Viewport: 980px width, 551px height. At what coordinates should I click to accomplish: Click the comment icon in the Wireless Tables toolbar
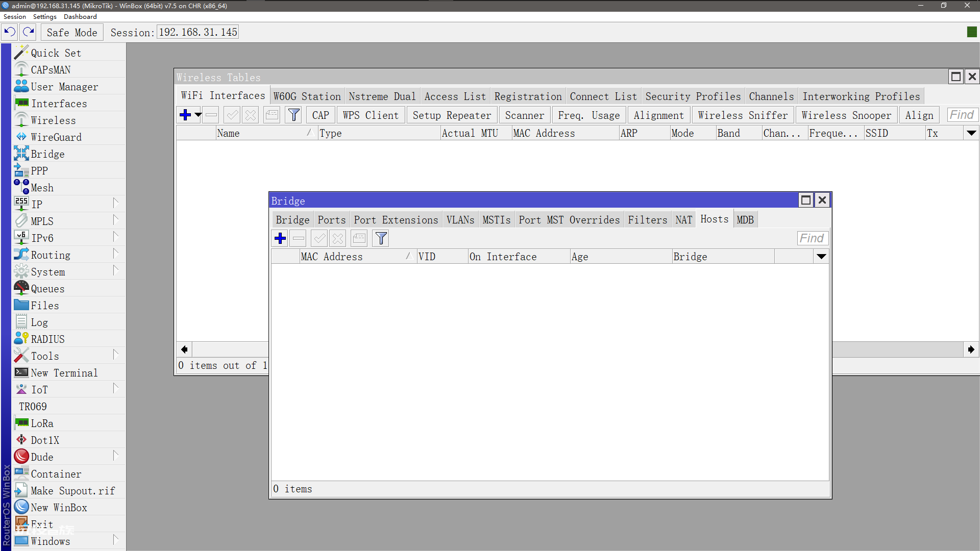[x=272, y=115]
